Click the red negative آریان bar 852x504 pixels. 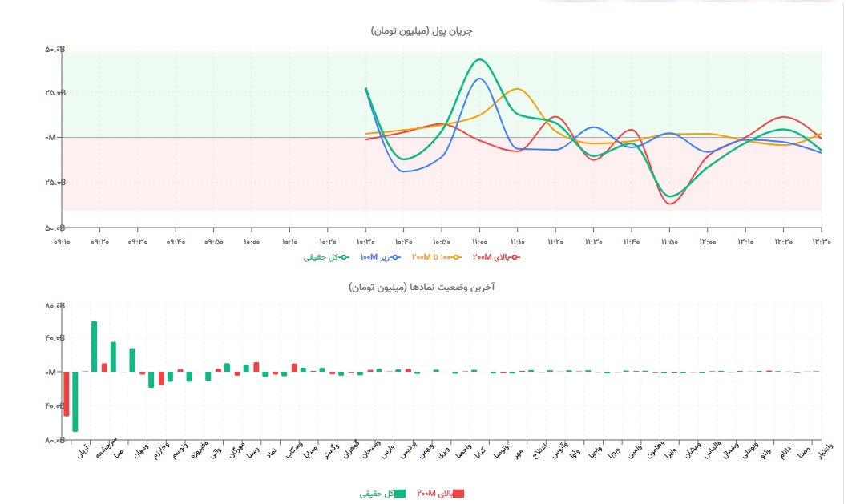(x=67, y=393)
